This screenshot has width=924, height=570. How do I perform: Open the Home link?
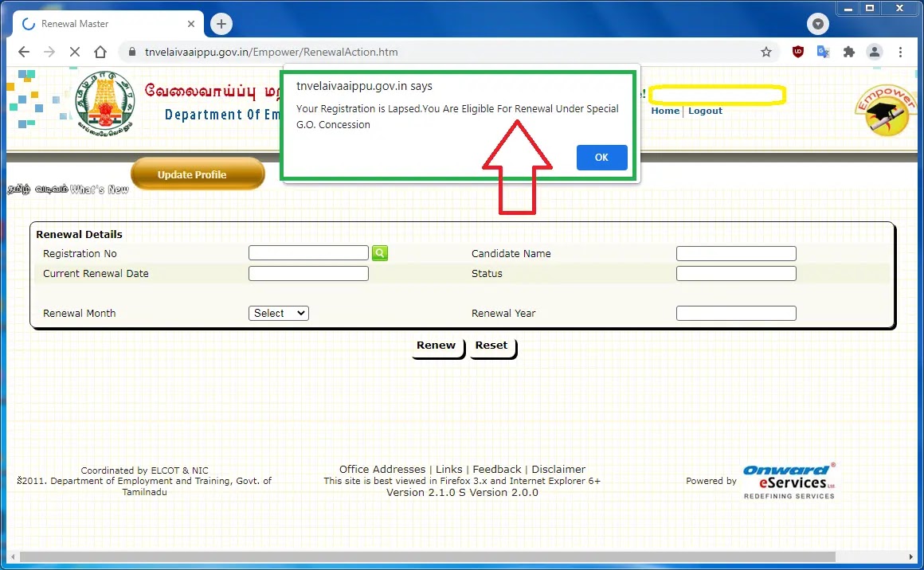pyautogui.click(x=665, y=111)
